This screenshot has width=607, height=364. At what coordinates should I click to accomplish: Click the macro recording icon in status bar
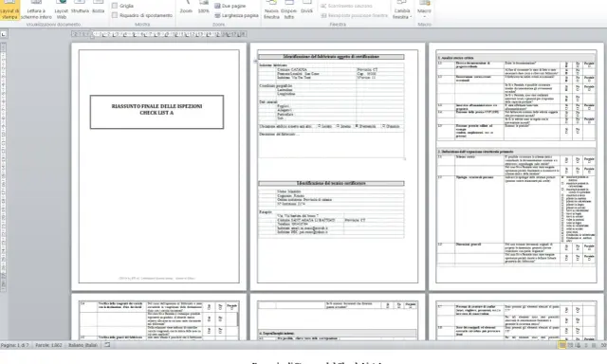pyautogui.click(x=107, y=345)
